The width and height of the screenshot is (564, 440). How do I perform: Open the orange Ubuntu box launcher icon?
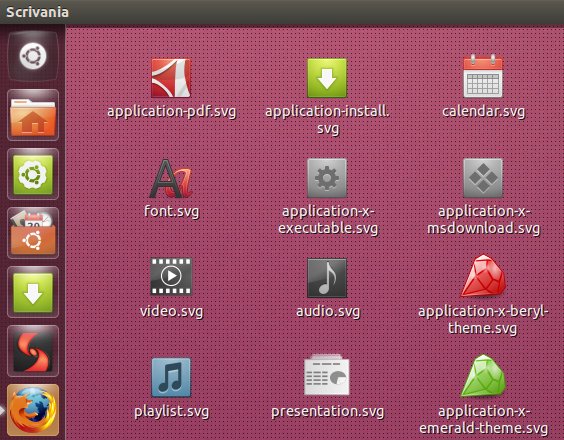point(33,233)
